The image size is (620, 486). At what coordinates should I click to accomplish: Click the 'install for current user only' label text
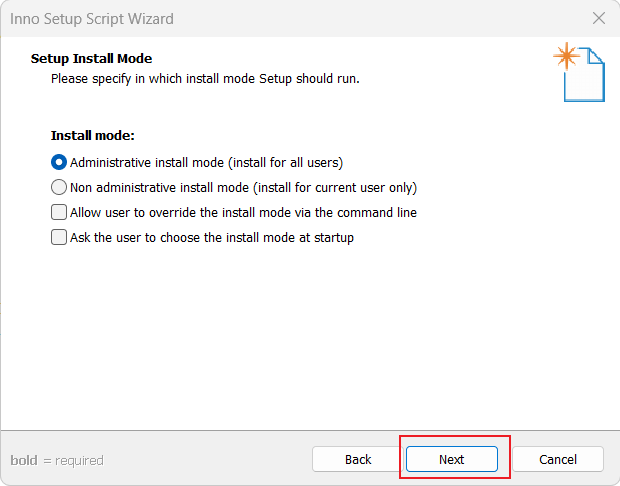[x=335, y=187]
